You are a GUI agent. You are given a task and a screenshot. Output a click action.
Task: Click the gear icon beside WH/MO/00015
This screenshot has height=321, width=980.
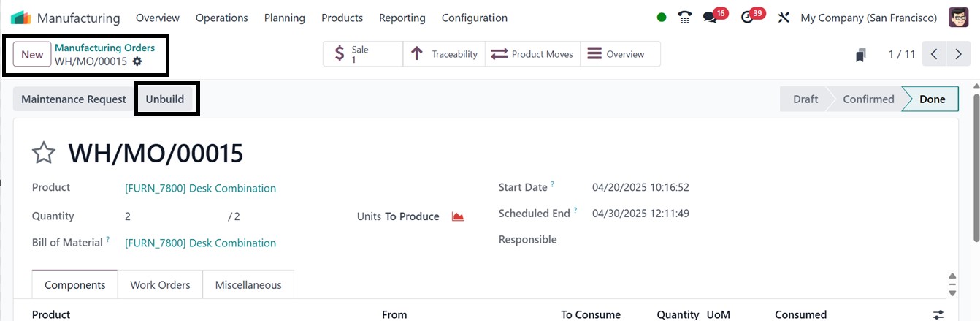(x=137, y=61)
